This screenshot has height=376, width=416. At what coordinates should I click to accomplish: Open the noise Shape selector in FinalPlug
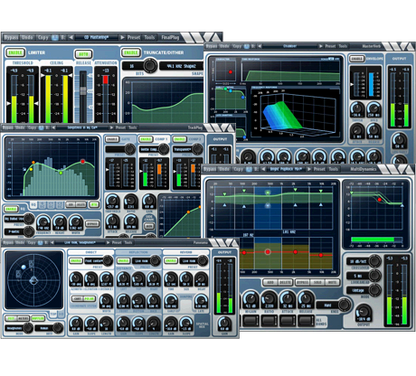coord(181,66)
